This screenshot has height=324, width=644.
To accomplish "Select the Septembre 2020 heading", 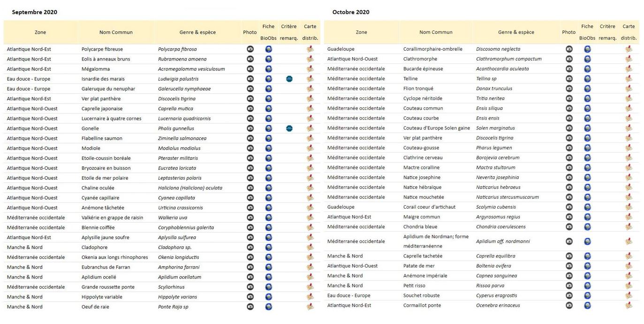I will [35, 12].
